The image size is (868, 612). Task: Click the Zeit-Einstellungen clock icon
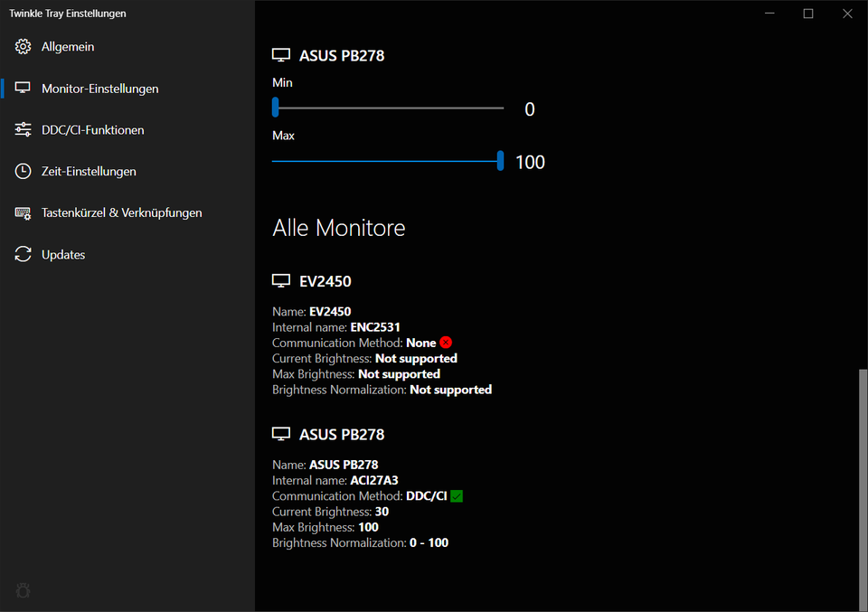(x=23, y=171)
